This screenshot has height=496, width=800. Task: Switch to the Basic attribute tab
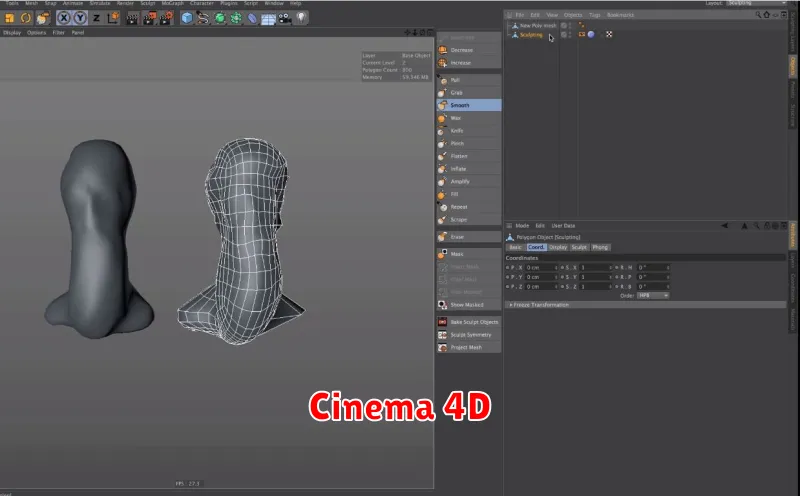[x=515, y=247]
